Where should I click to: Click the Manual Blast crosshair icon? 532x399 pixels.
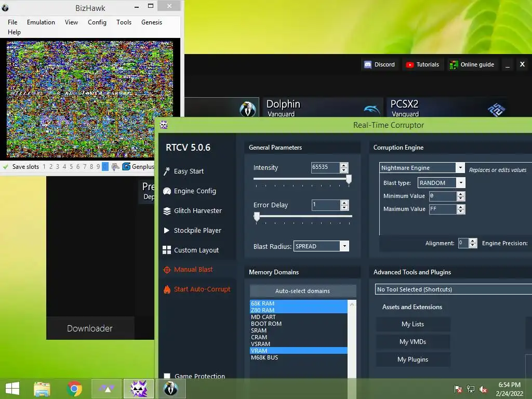[x=167, y=270]
